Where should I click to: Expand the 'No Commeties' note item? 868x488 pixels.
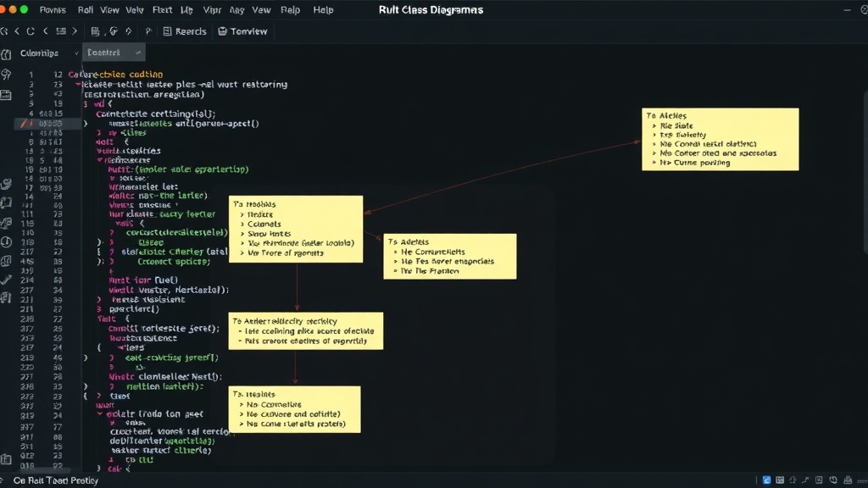[x=242, y=404]
